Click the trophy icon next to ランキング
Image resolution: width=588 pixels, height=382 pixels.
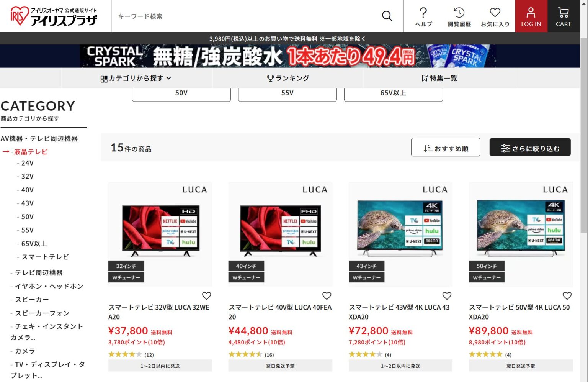point(271,78)
